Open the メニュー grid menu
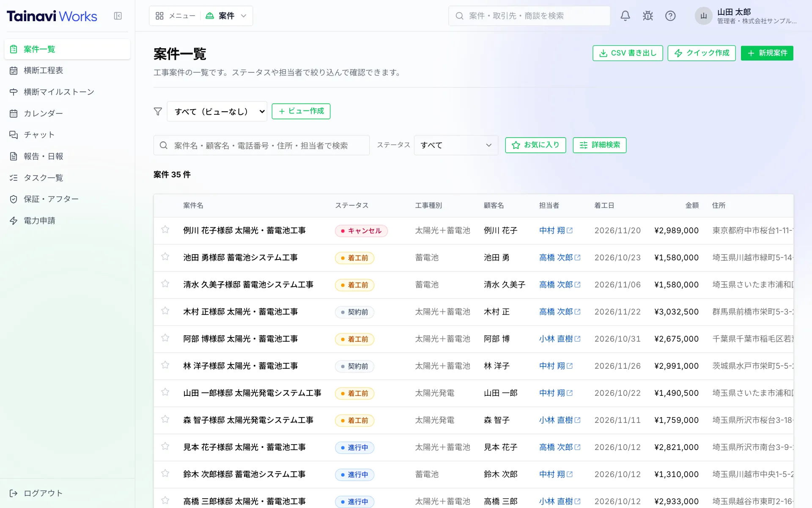The width and height of the screenshot is (812, 508). pos(175,16)
